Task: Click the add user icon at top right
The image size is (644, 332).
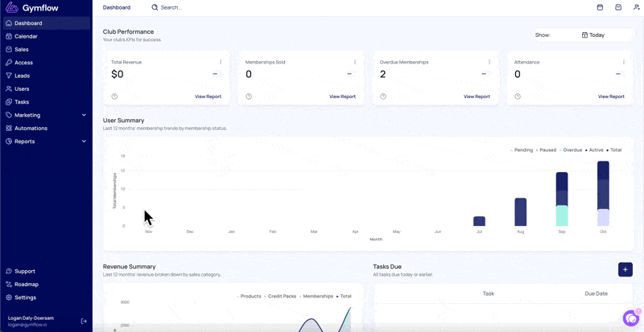Action: [637, 7]
